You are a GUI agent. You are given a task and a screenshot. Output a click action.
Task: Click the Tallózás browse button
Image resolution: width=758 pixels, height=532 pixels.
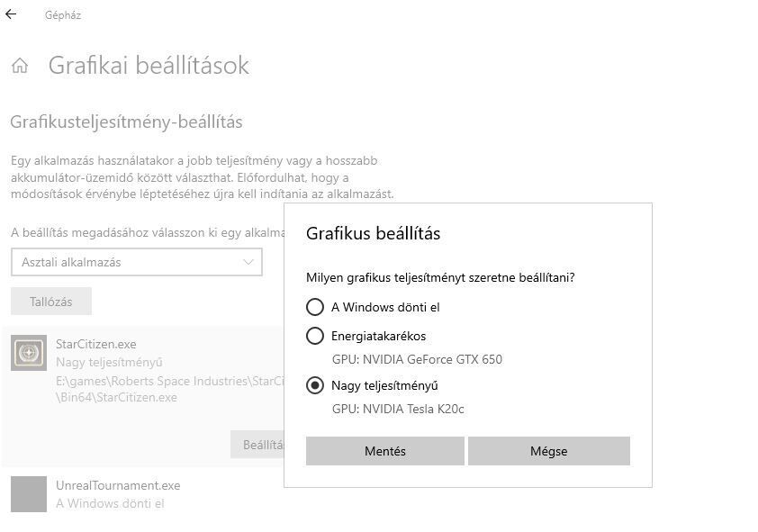click(51, 302)
